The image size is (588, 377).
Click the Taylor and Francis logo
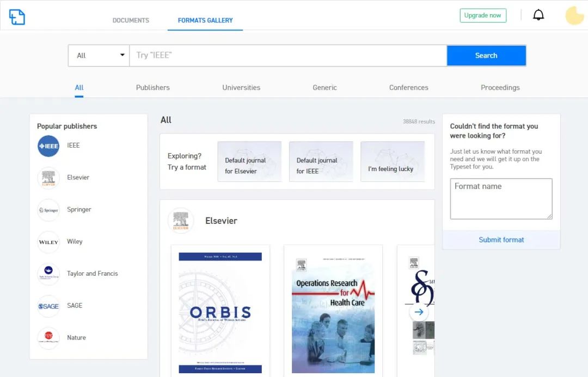coord(48,274)
